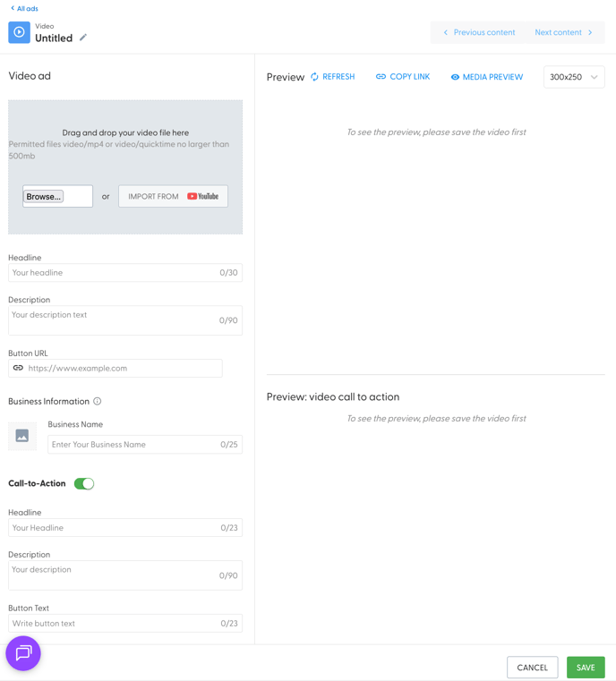
Task: Click the blue video play icon
Action: (x=19, y=32)
